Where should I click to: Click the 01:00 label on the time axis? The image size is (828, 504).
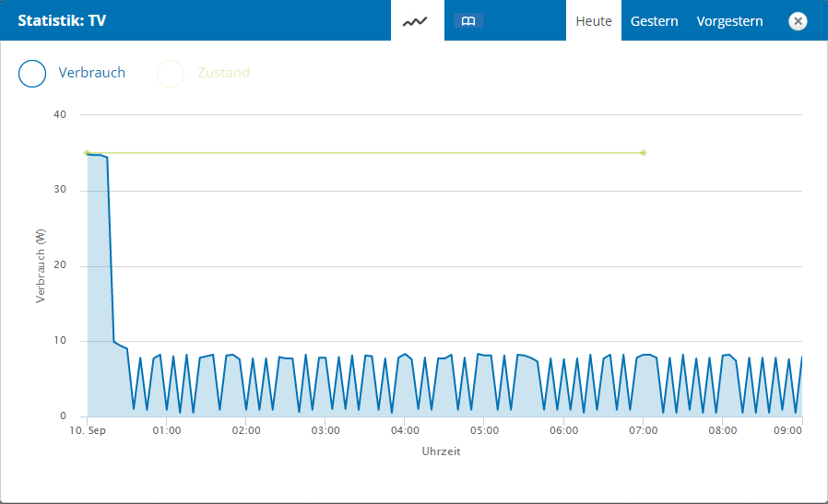coord(167,430)
